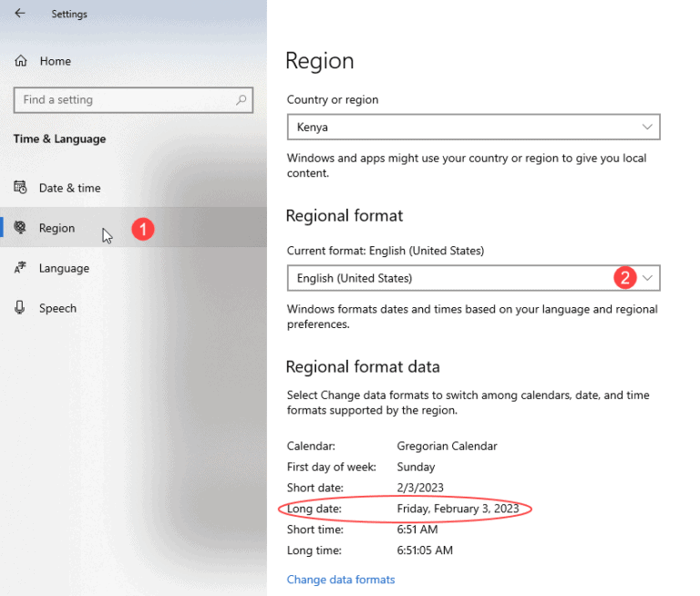Click the magnifier icon in search box
The image size is (700, 596).
click(242, 100)
